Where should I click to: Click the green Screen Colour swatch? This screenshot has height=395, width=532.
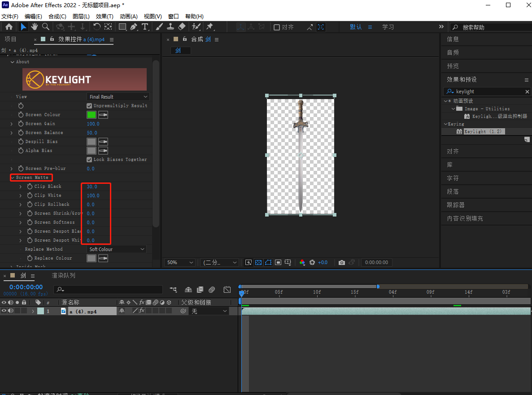[91, 115]
